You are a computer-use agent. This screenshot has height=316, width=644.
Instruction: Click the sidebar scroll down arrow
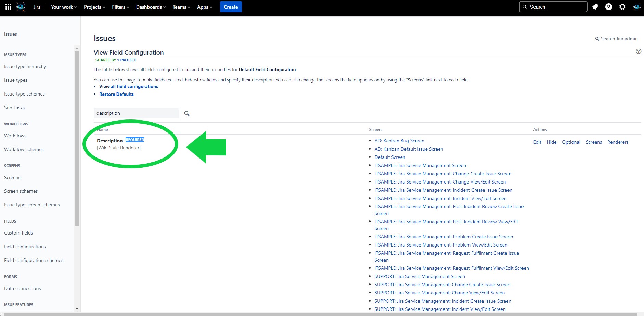click(77, 309)
